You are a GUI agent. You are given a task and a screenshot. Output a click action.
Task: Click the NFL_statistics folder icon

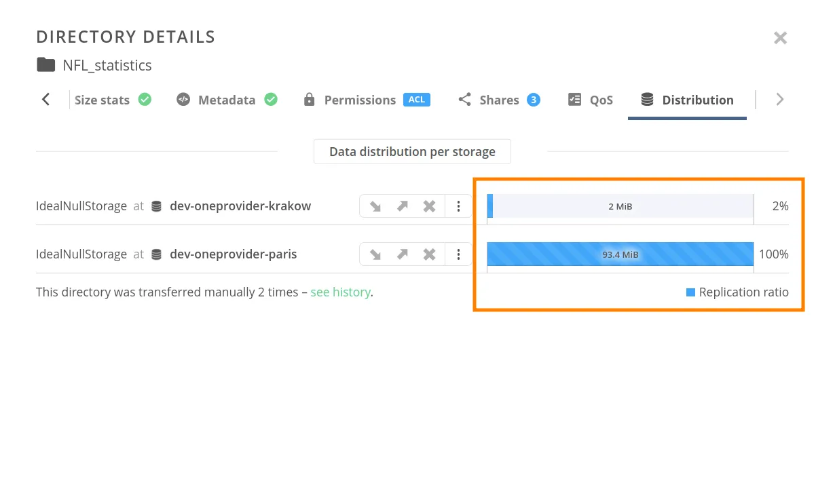coord(44,64)
